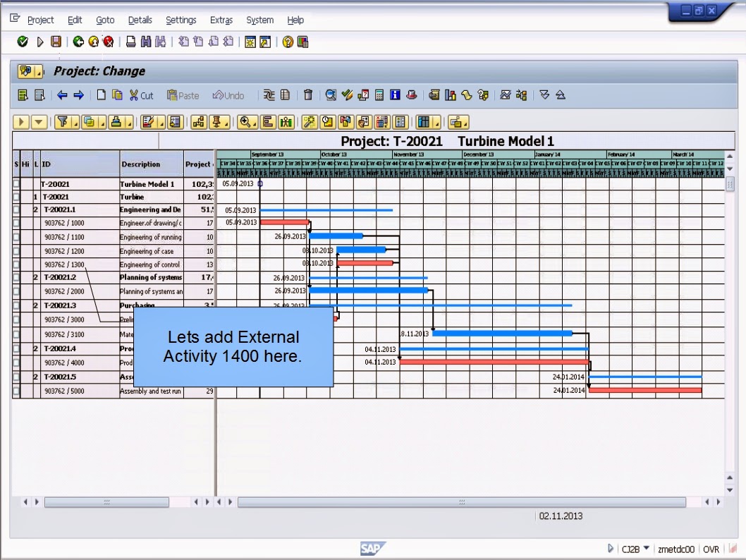This screenshot has width=746, height=560.
Task: Select the checkbox for the Engineering of case row
Action: click(x=16, y=250)
